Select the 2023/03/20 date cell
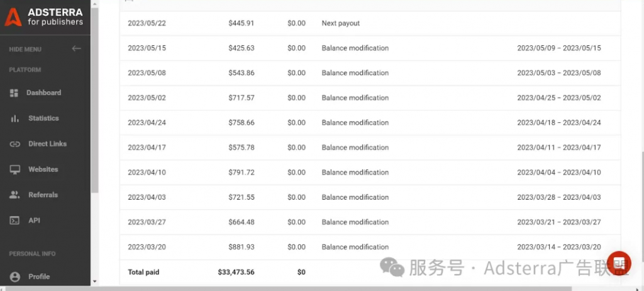 tap(147, 247)
